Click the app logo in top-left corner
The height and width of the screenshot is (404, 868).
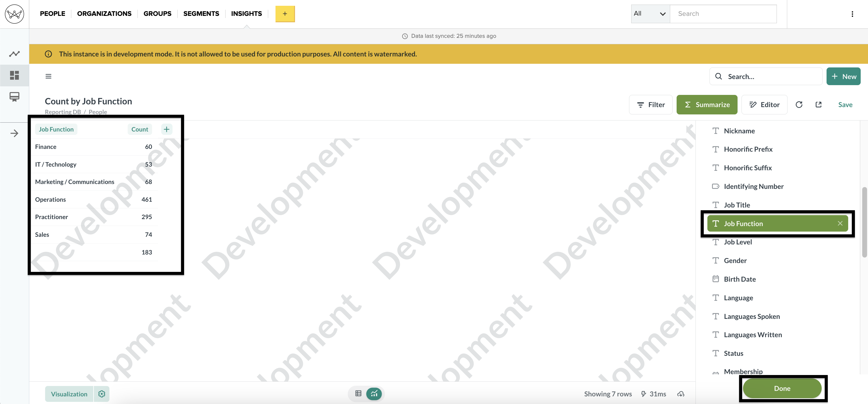point(15,14)
